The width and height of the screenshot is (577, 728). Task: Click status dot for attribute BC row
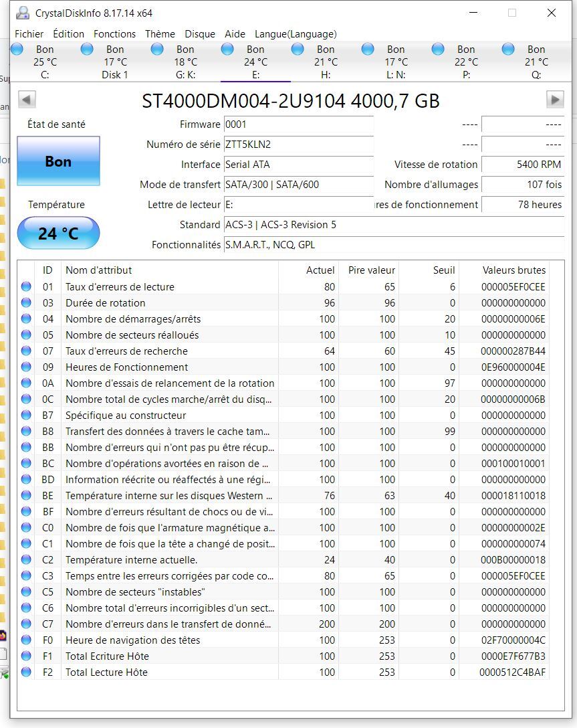pos(26,463)
